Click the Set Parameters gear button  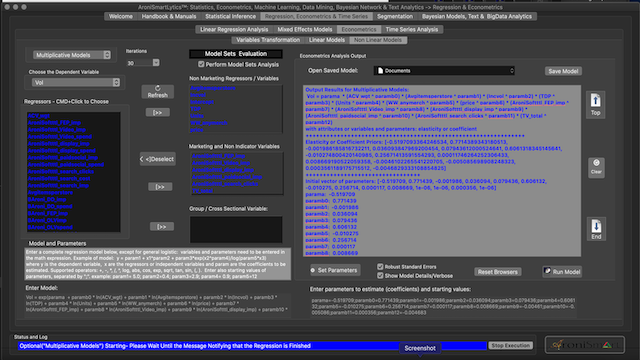[x=334, y=270]
